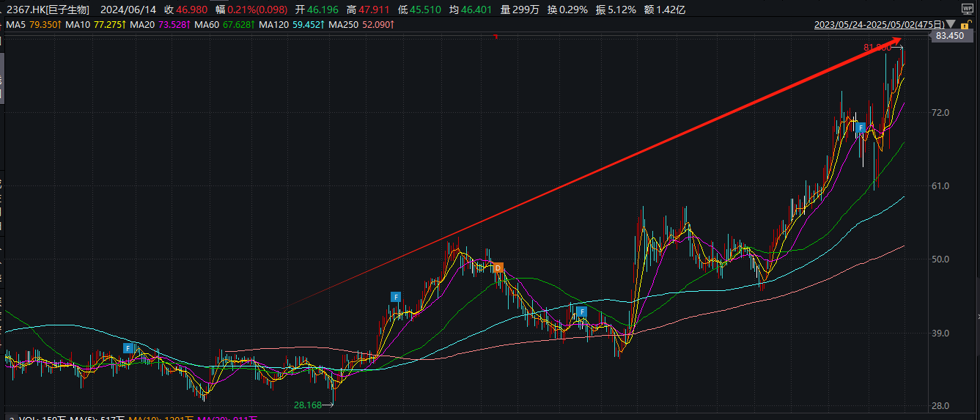
Task: Click the orange D dividend marker
Action: [x=498, y=268]
